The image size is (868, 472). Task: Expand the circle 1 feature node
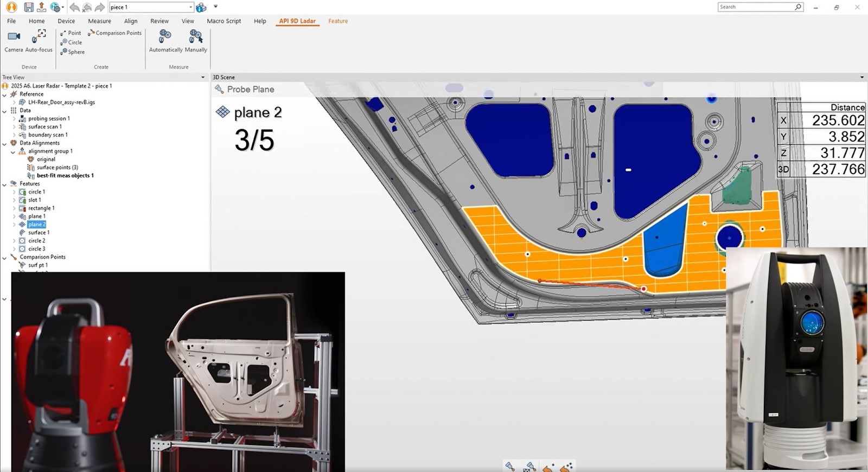(14, 192)
